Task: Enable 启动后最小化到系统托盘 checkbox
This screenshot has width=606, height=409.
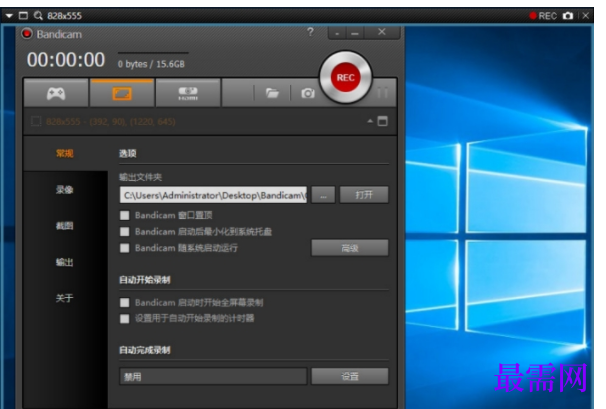Action: pyautogui.click(x=124, y=232)
